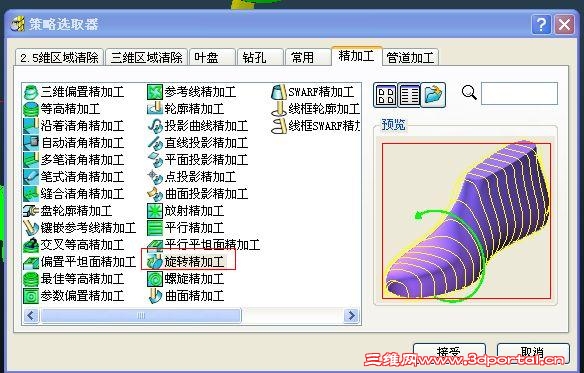Pick the 曲面投影精加工 icon
The width and height of the screenshot is (584, 373).
click(155, 194)
